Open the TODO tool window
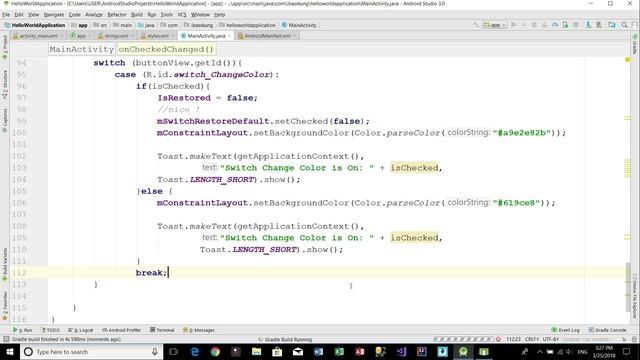Screen dimensions: 640x360 click(51, 330)
